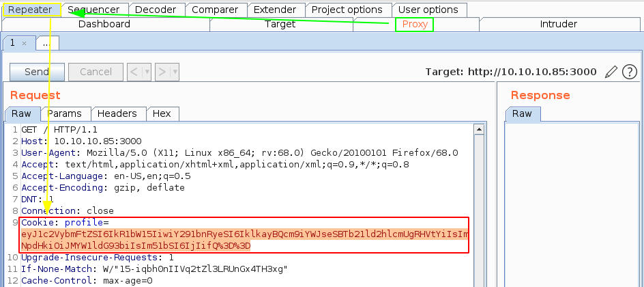This screenshot has height=287, width=644.
Task: Go forward to next request with > arrow
Action: [162, 72]
